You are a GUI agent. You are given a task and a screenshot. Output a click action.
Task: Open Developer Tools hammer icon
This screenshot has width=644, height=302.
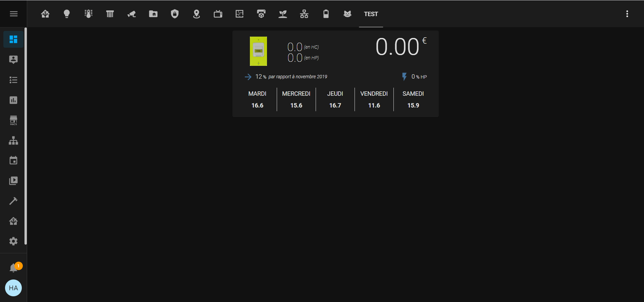pyautogui.click(x=13, y=201)
